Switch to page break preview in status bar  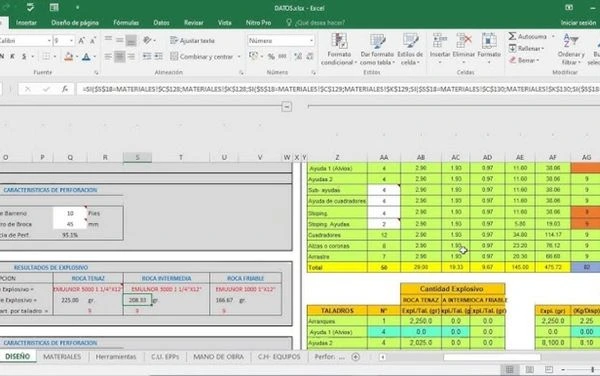(549, 369)
